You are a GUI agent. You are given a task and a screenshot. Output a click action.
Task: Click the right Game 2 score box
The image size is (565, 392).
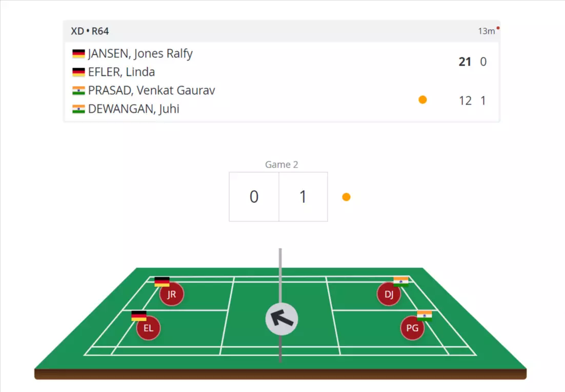pos(303,197)
